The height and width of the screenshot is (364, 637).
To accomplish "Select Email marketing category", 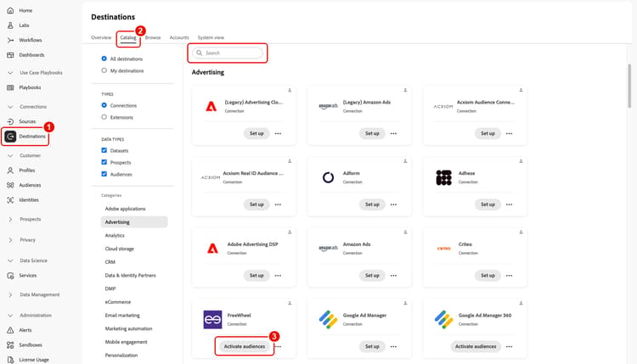I will pos(122,316).
